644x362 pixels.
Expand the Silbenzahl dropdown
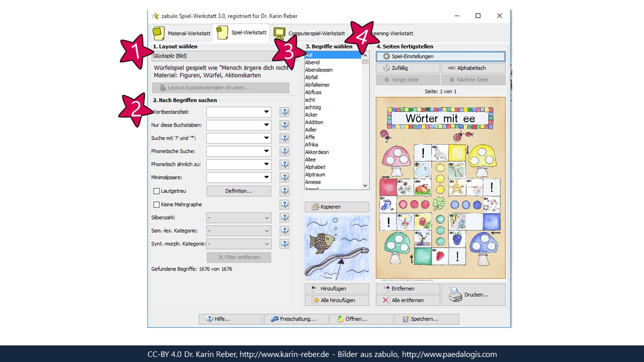coord(267,218)
